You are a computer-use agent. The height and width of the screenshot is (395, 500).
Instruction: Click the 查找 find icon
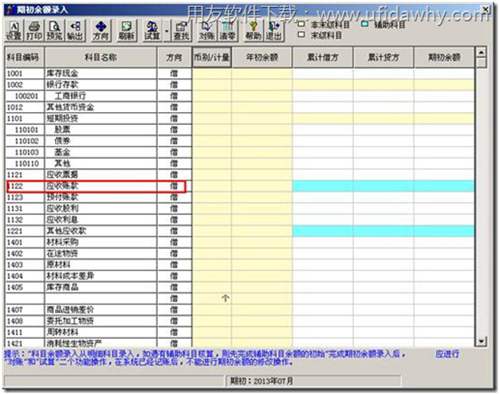182,30
